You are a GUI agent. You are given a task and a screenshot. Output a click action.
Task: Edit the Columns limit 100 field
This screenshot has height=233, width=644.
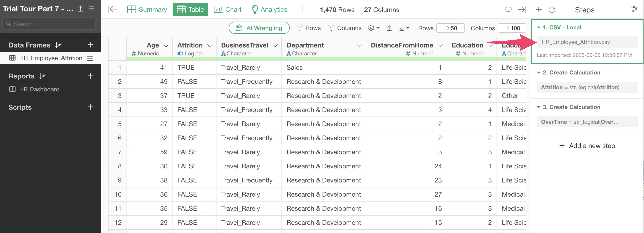point(512,28)
